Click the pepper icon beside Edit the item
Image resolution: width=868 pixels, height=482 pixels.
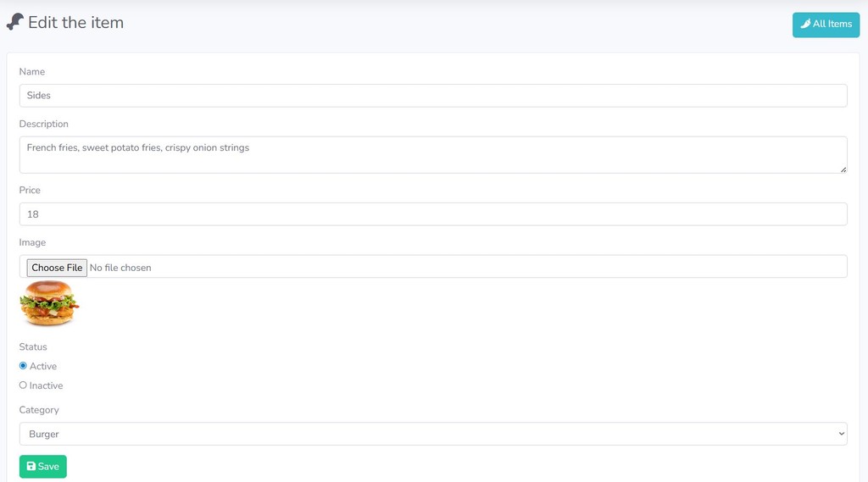[15, 22]
